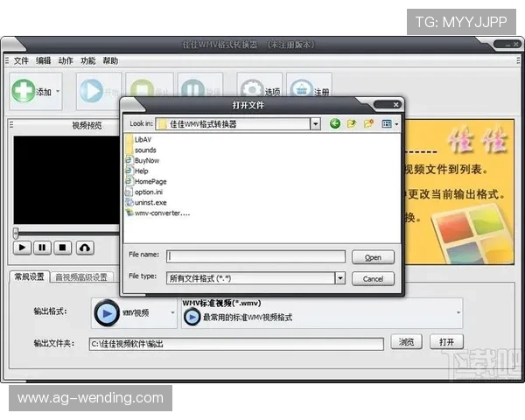Click the green Stop toolbar icon
The width and height of the screenshot is (525, 420).
click(x=142, y=88)
